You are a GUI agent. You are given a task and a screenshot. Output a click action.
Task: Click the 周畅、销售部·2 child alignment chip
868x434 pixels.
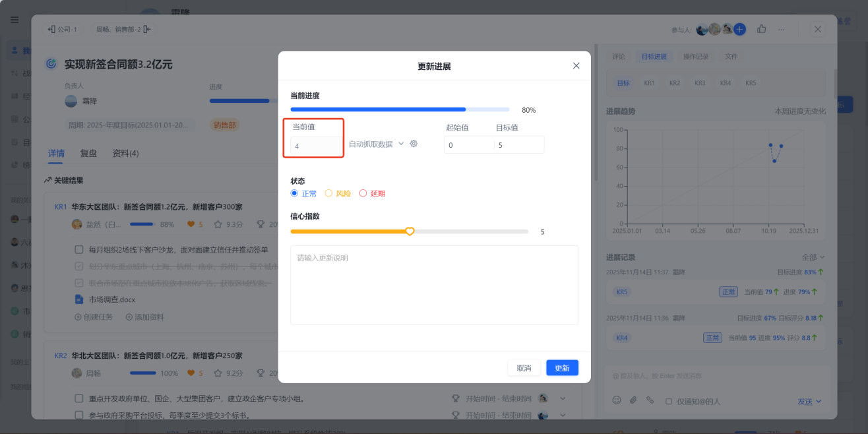[x=123, y=29]
